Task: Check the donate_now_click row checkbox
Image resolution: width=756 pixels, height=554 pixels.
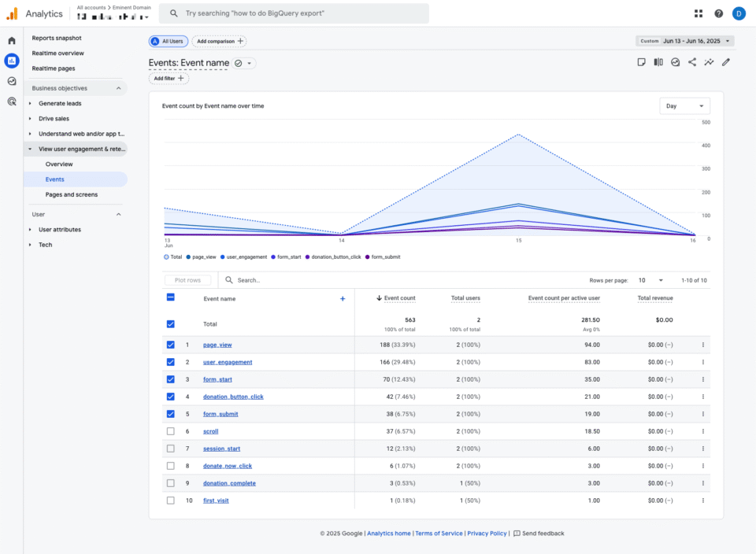Action: point(171,466)
